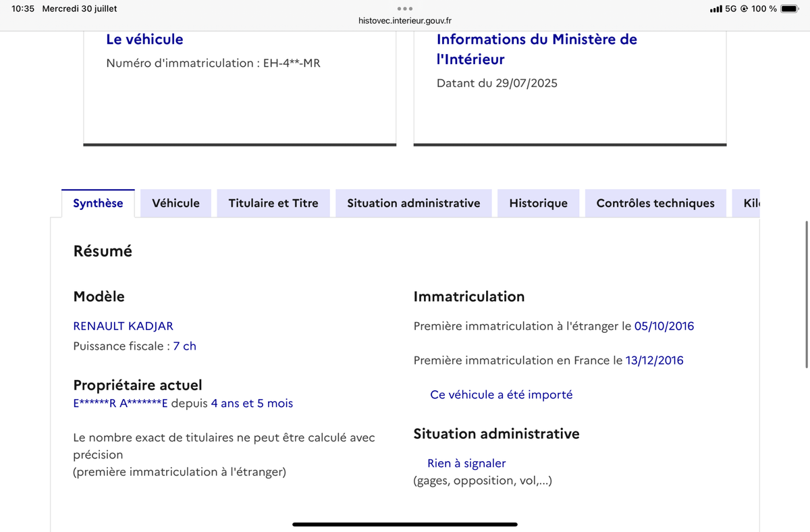The image size is (810, 532).
Task: Tap the cellular signal bars icon
Action: point(715,9)
